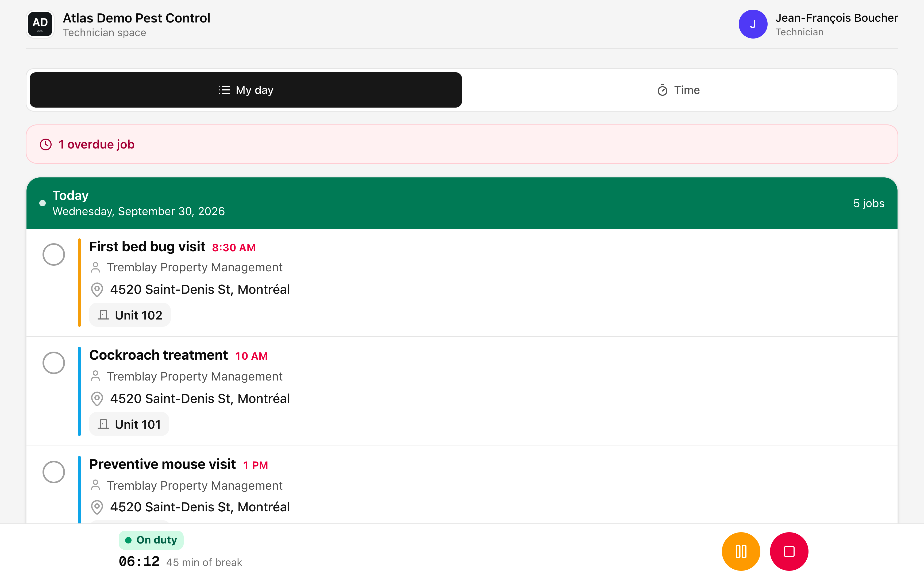Click the door icon in Unit 102 chip
924x578 pixels.
(x=103, y=315)
